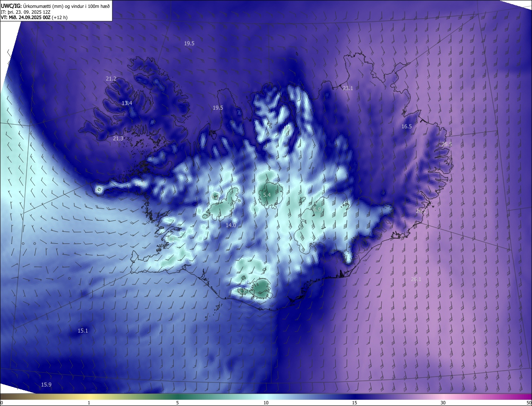Viewport: 532px width, 406px height.
Task: Click the value 5.4 on the glacier
Action: click(267, 195)
